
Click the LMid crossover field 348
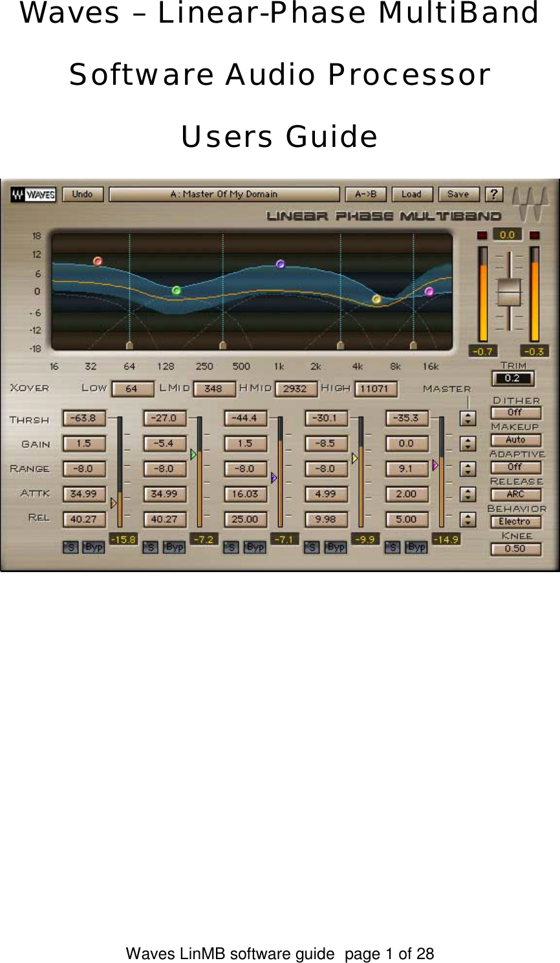tap(213, 389)
